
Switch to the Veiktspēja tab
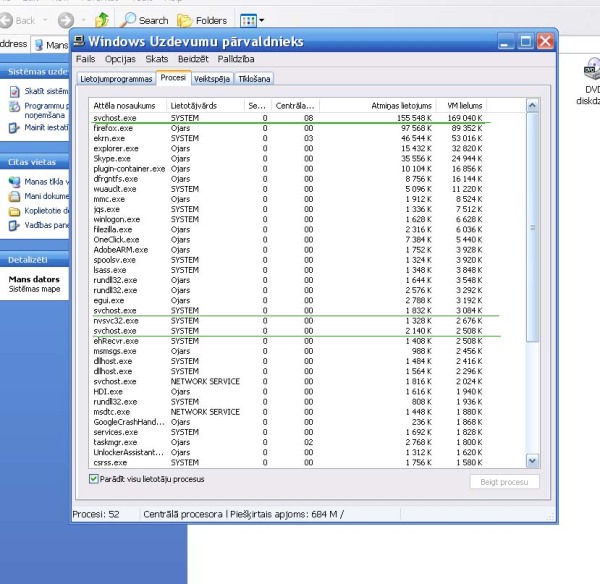point(212,79)
